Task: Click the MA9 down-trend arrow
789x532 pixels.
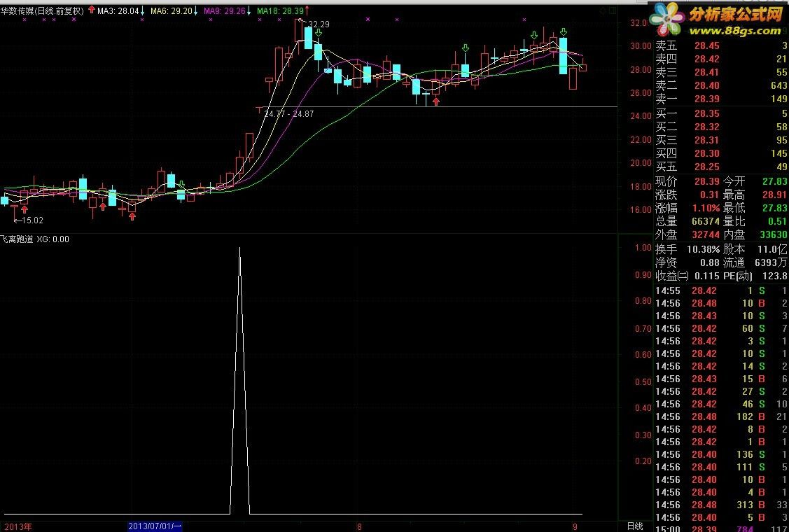Action: 249,11
